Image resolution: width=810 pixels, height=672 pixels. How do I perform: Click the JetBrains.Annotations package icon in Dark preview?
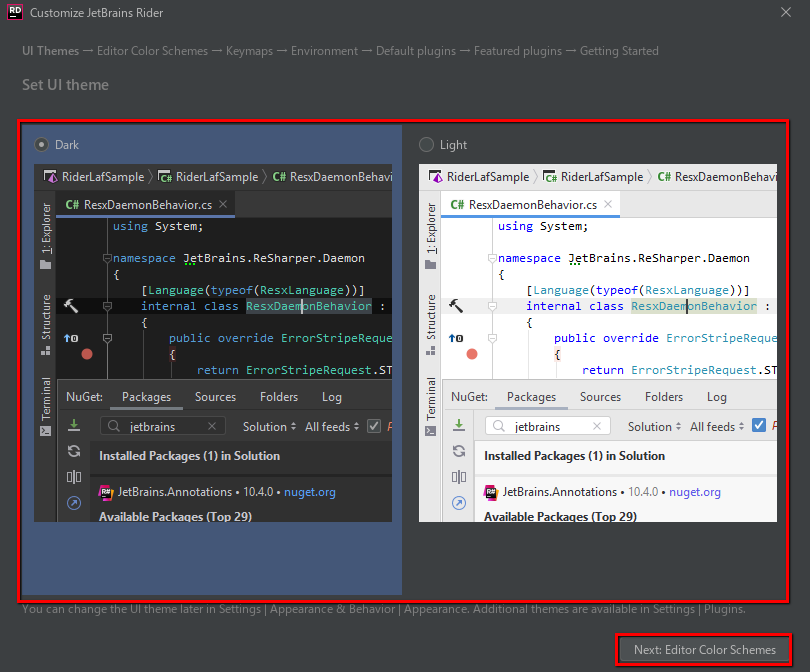106,492
